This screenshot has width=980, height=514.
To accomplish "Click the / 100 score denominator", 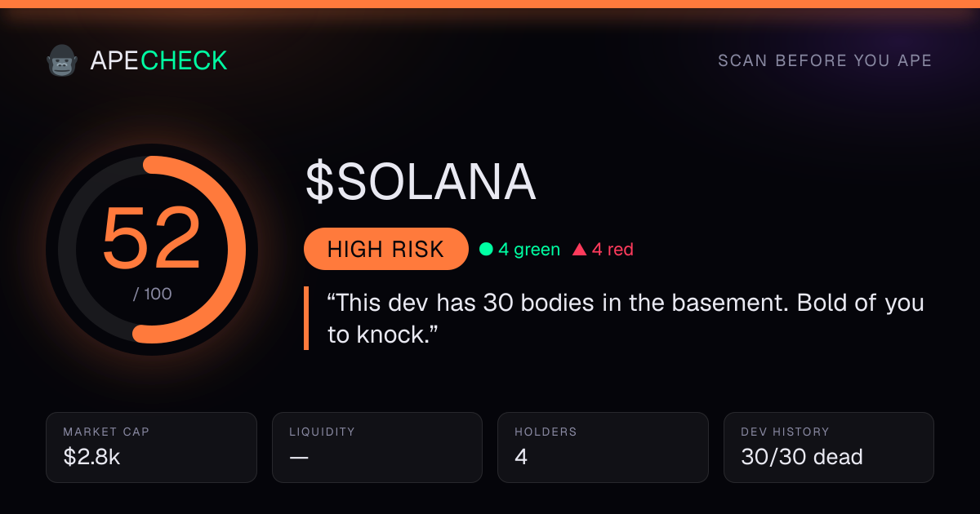I will 153,294.
